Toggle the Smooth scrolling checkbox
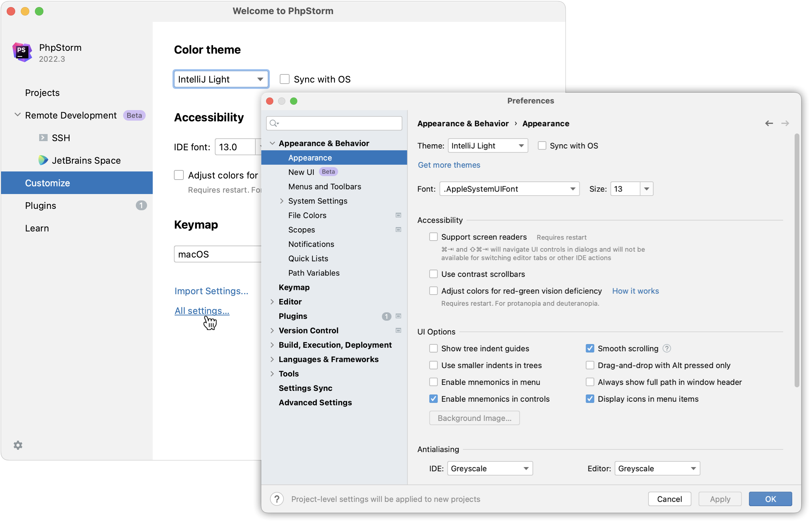The height and width of the screenshot is (526, 812). point(588,348)
